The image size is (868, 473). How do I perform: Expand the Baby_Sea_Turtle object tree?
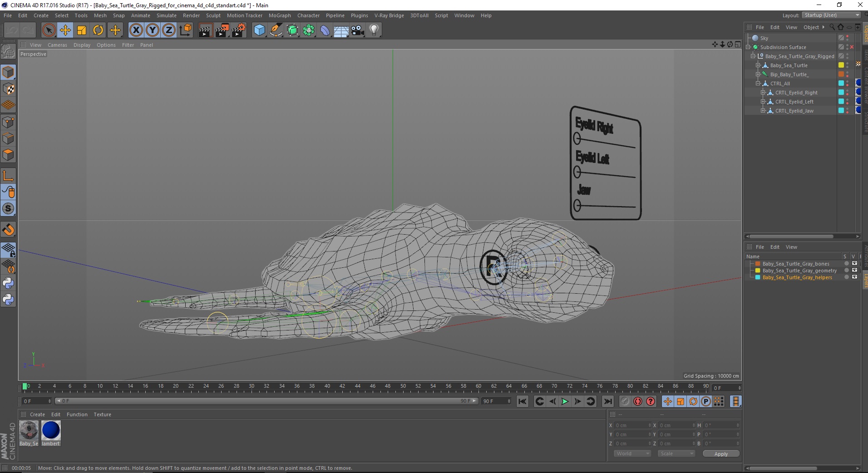(x=758, y=65)
